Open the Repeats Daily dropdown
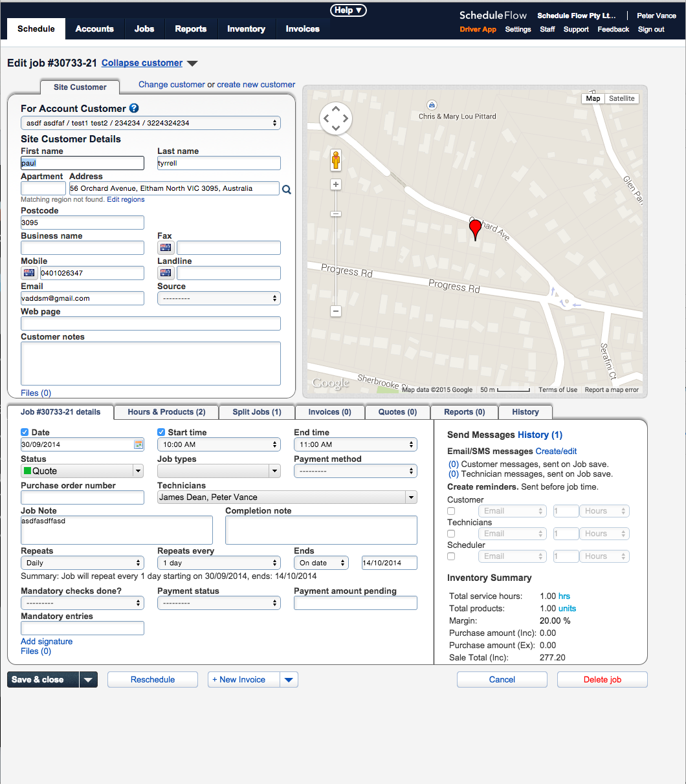Screen dimensions: 686x784 tap(82, 563)
